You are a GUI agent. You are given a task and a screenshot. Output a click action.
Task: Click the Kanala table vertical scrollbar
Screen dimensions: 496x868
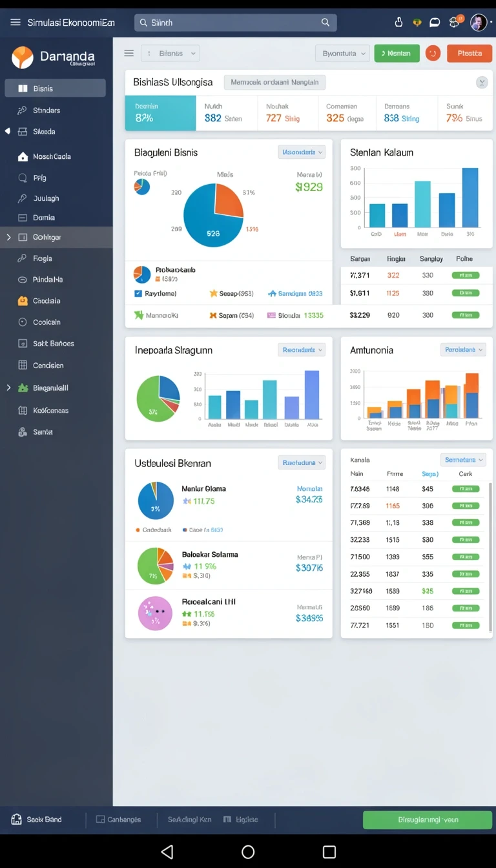pyautogui.click(x=490, y=557)
